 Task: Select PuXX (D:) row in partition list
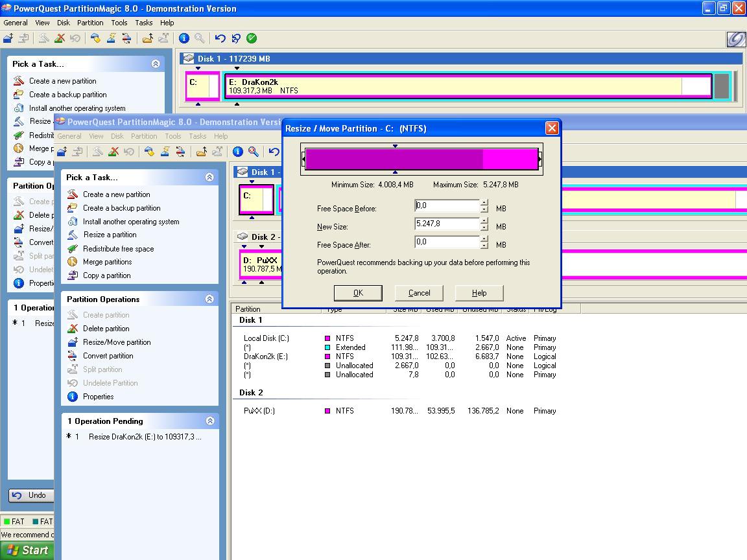click(399, 411)
